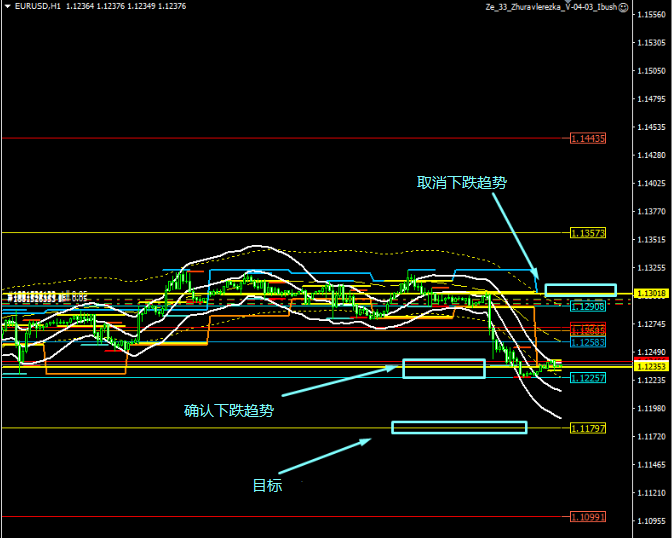Select the cyan rectangle confirming the downtrend

[x=443, y=369]
